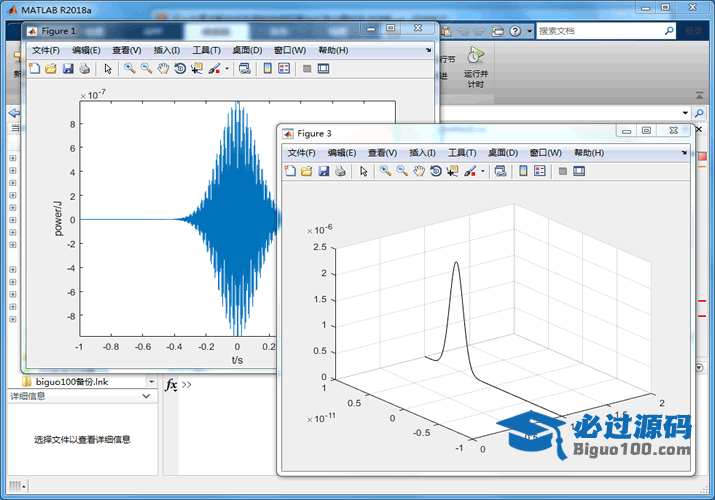This screenshot has height=500, width=715.
Task: Click magnifier icon in MATLAB doc search box
Action: click(669, 31)
